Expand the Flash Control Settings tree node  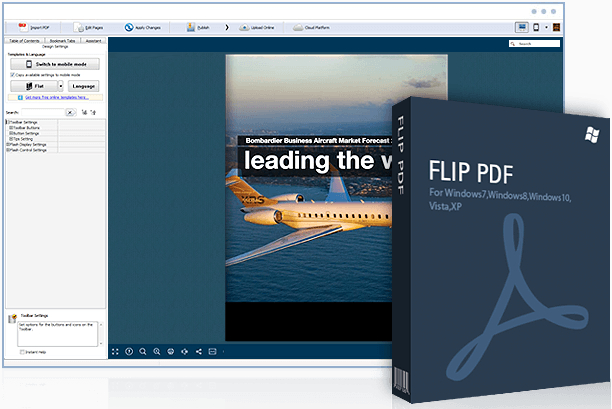point(8,149)
